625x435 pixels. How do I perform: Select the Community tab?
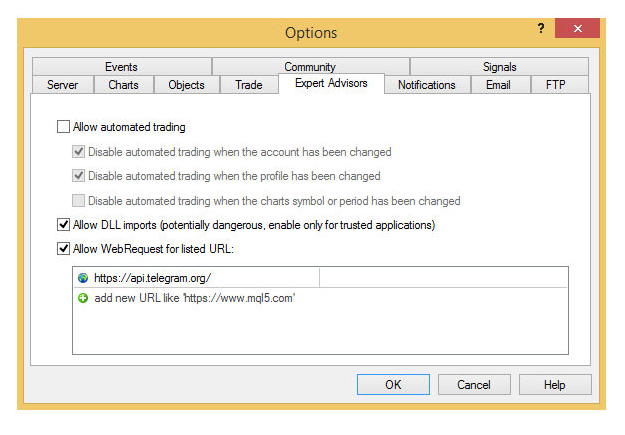pyautogui.click(x=310, y=67)
